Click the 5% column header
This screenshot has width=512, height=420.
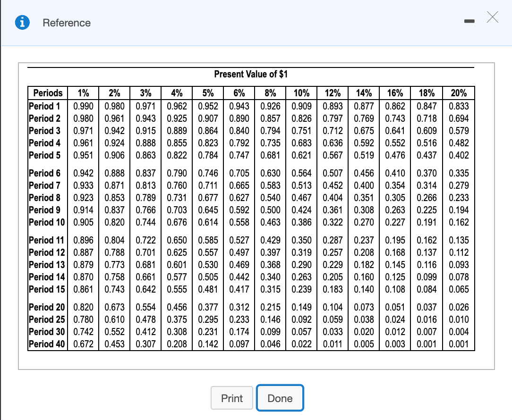pos(208,93)
